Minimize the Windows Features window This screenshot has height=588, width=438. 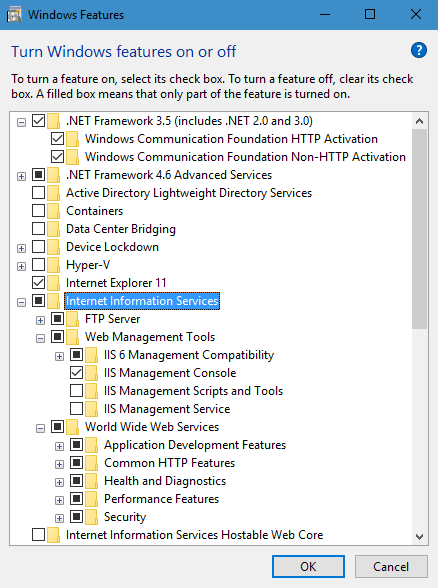tap(325, 15)
